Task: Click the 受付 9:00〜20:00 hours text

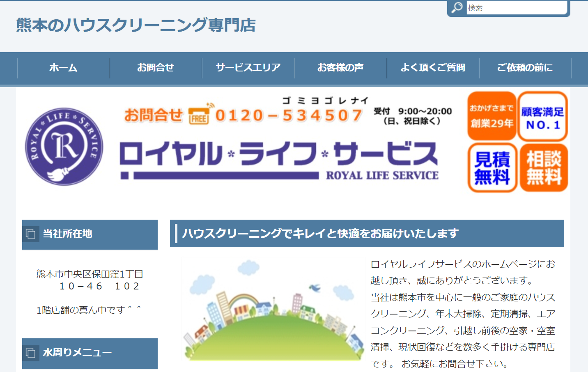Action: [x=413, y=116]
